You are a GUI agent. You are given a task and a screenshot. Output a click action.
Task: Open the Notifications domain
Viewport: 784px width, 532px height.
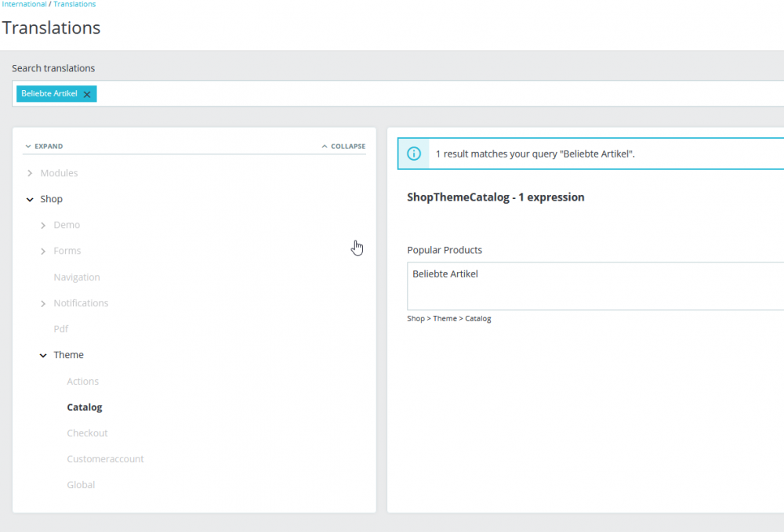coord(81,302)
